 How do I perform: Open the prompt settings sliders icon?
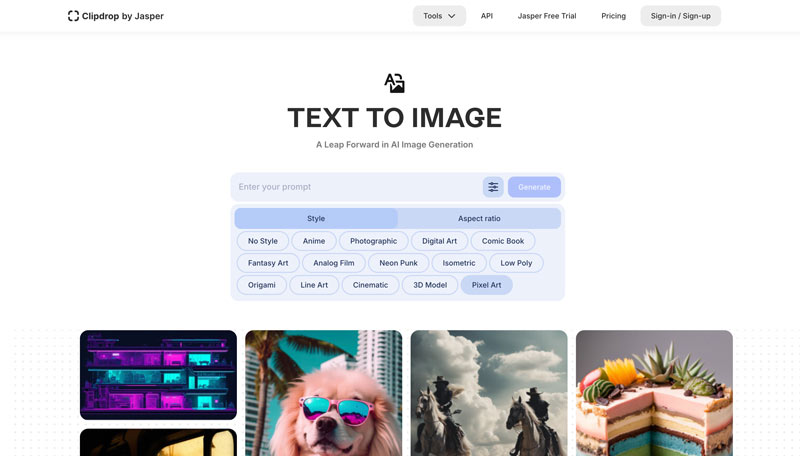[x=493, y=187]
